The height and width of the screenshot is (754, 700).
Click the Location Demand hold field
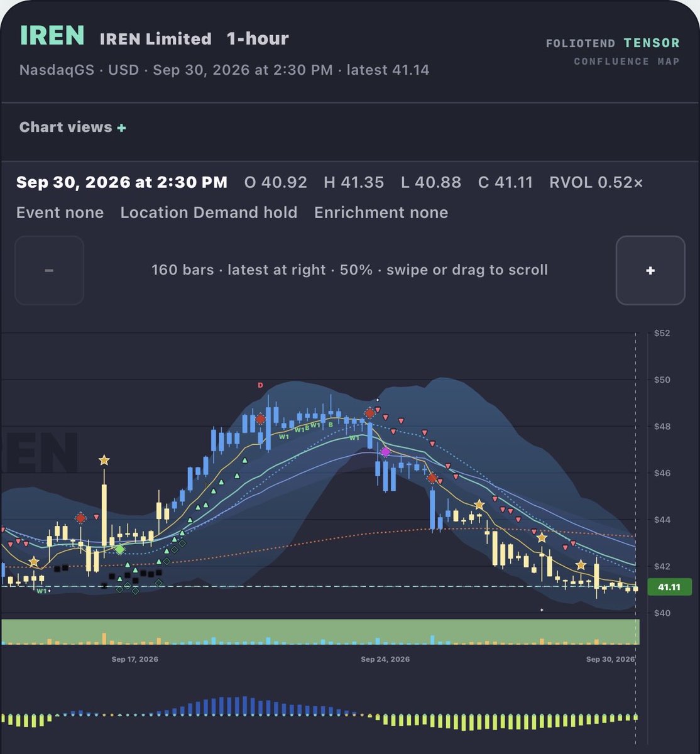[209, 212]
